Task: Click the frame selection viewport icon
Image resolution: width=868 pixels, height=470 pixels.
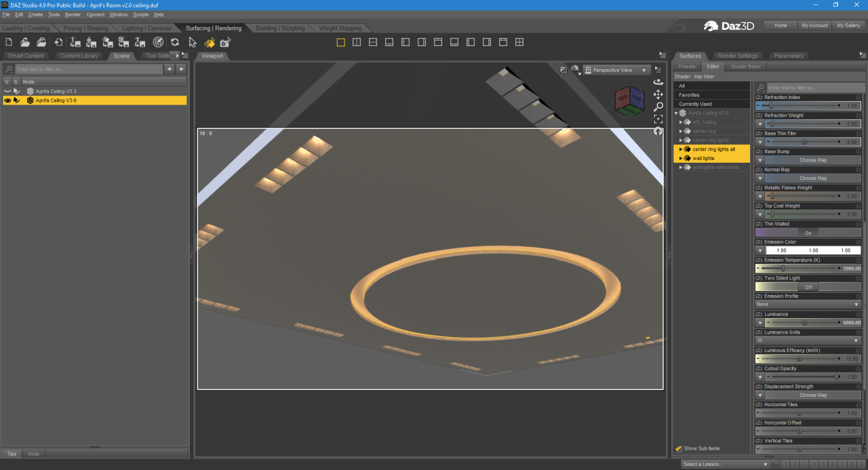Action: point(658,119)
